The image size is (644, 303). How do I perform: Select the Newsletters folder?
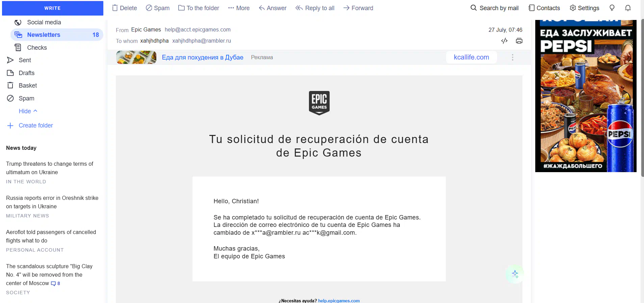pos(57,35)
